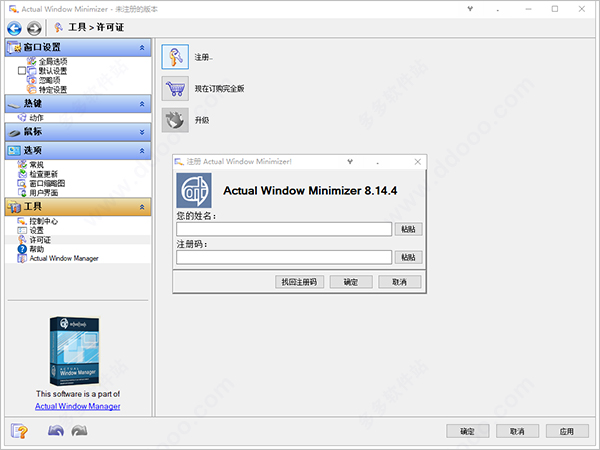The width and height of the screenshot is (600, 450).
Task: Collapse the 窗口设置 section
Action: tap(142, 47)
